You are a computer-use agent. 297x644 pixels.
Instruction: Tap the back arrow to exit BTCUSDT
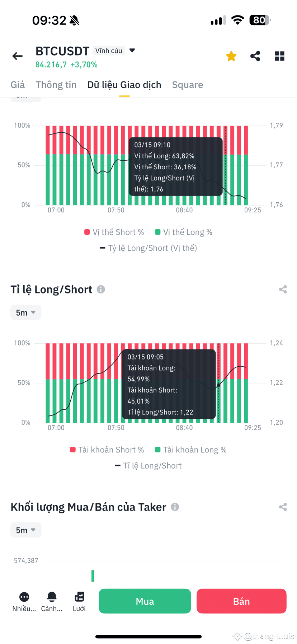pyautogui.click(x=17, y=56)
